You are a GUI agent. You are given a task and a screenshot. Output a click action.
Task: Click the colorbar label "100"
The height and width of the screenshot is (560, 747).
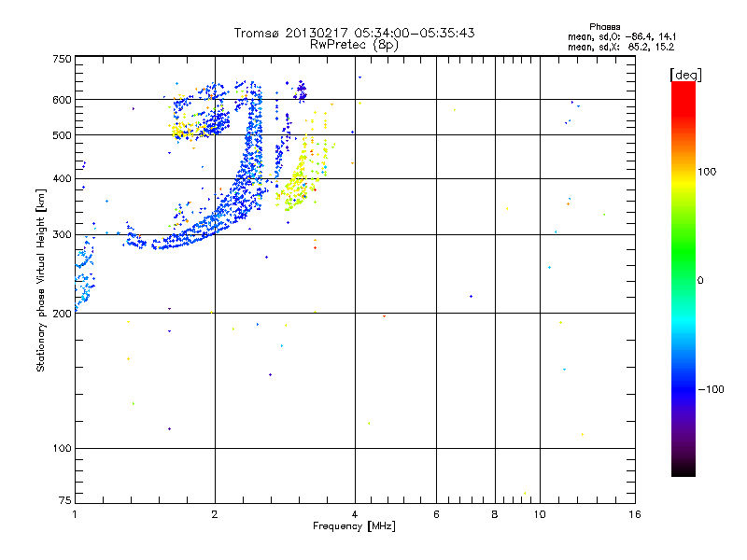[x=707, y=172]
